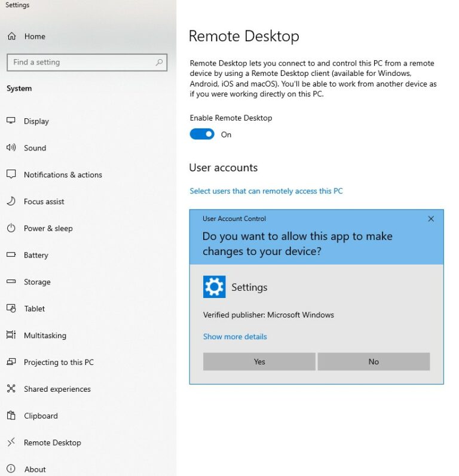Click the Display monitor icon

(11, 121)
